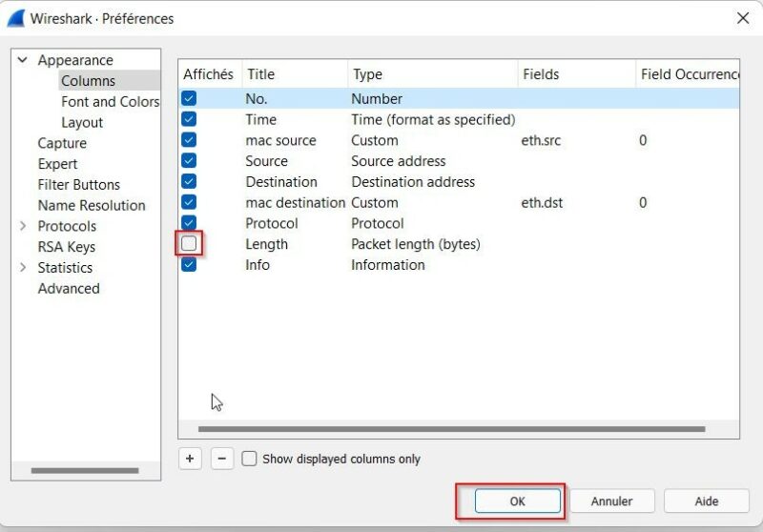The image size is (763, 532).
Task: Open Advanced preferences
Action: point(69,288)
